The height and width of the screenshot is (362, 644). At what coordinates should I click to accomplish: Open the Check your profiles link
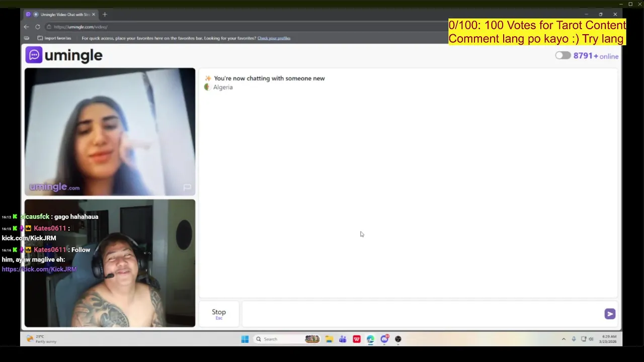tap(274, 38)
